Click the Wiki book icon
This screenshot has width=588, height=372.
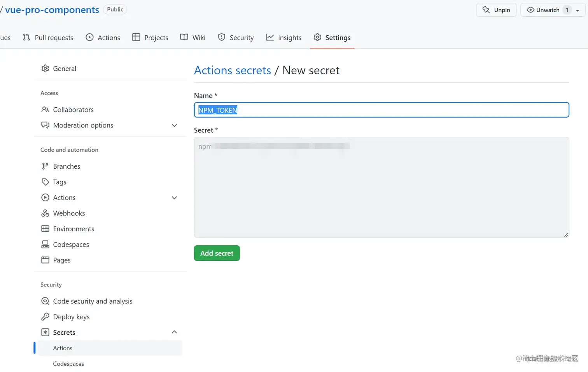pyautogui.click(x=184, y=37)
